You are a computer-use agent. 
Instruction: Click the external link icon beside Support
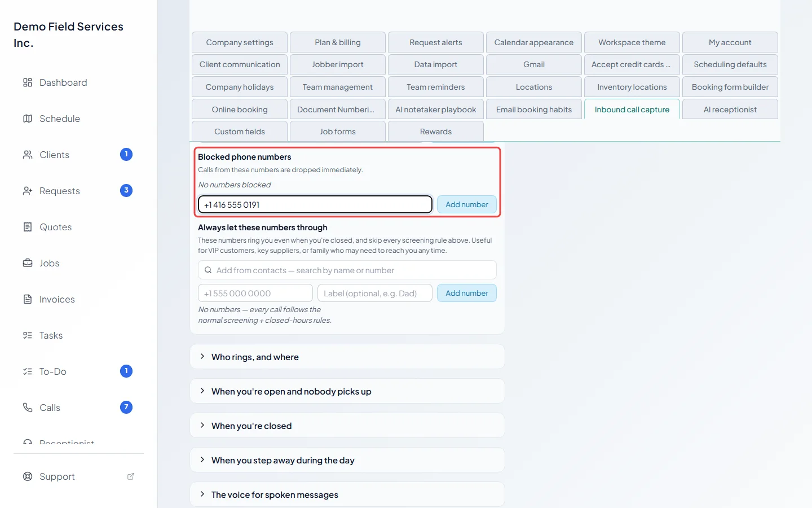coord(131,476)
